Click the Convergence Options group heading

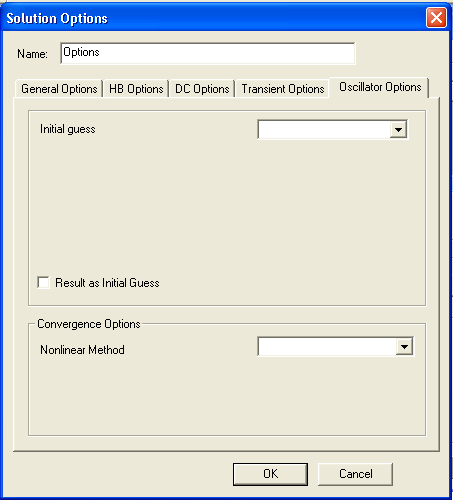click(89, 324)
